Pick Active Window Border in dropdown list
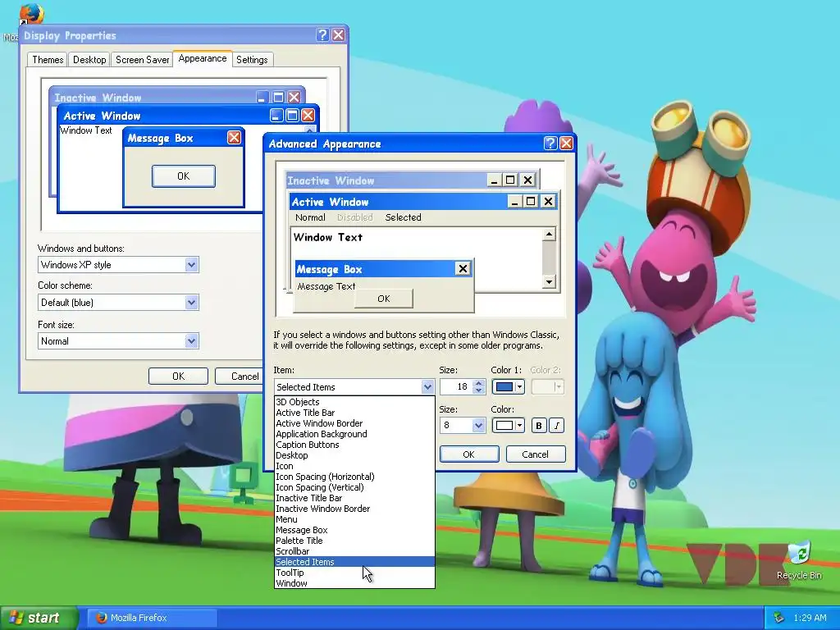Image resolution: width=840 pixels, height=630 pixels. [354, 423]
